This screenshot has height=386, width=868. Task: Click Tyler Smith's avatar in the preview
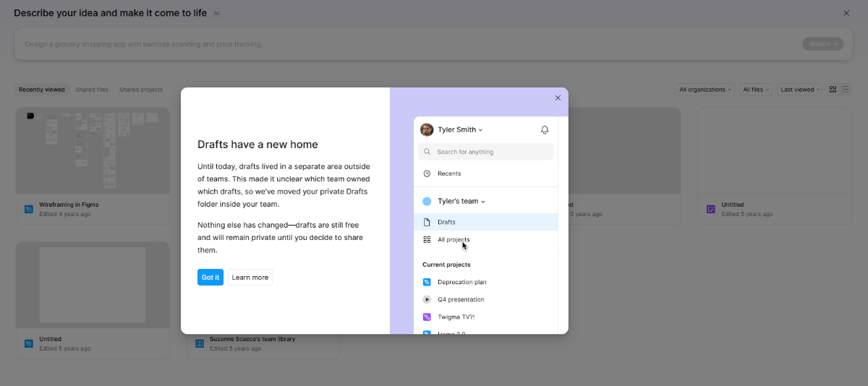coord(427,129)
